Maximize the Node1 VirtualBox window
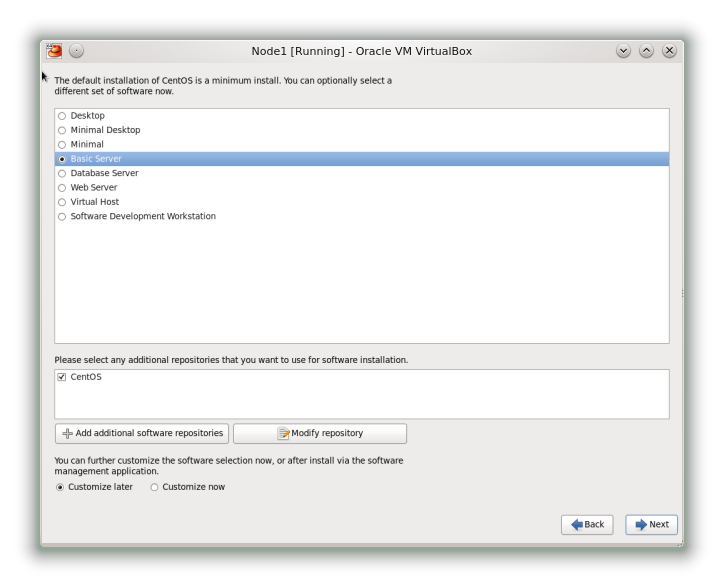The height and width of the screenshot is (587, 724). (646, 51)
